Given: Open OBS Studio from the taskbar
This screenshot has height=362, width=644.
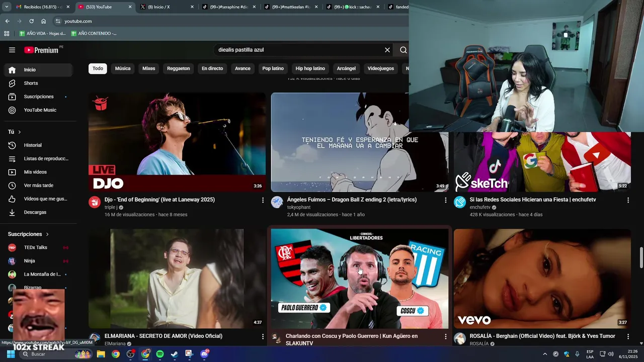Looking at the screenshot, I should click(x=130, y=354).
